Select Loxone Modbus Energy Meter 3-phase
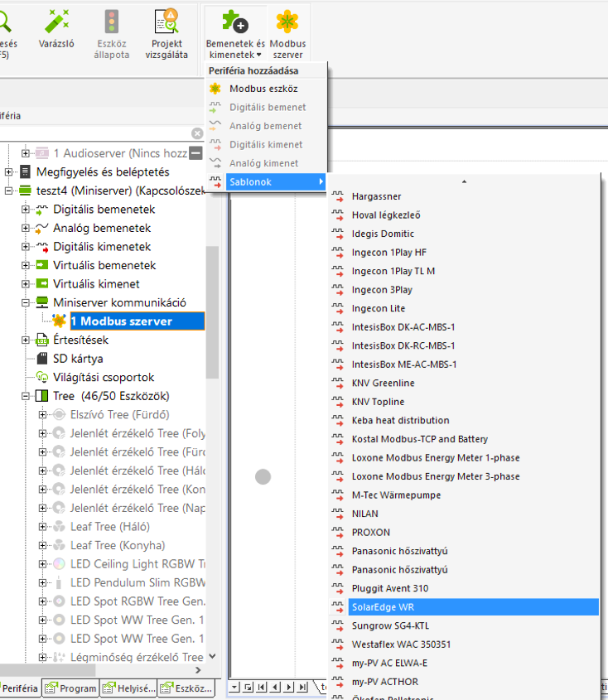Image resolution: width=608 pixels, height=700 pixels. 464,476
